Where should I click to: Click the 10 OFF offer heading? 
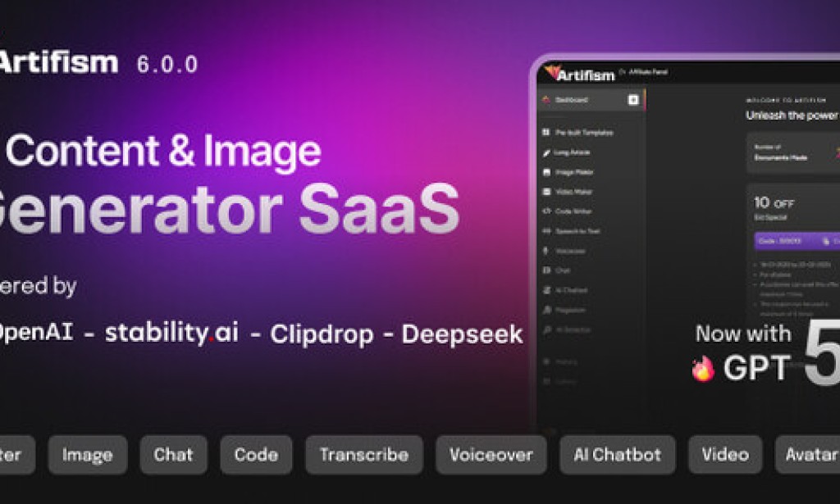click(x=774, y=202)
